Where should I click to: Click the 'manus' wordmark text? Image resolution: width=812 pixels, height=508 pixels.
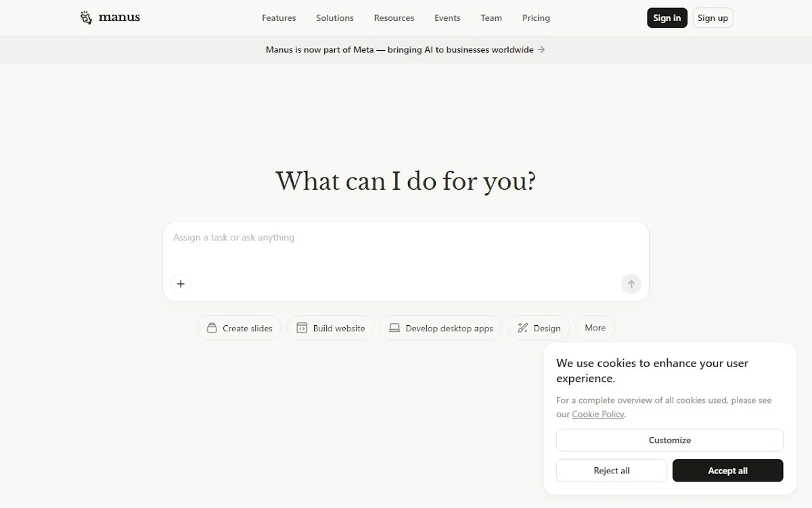pos(119,18)
